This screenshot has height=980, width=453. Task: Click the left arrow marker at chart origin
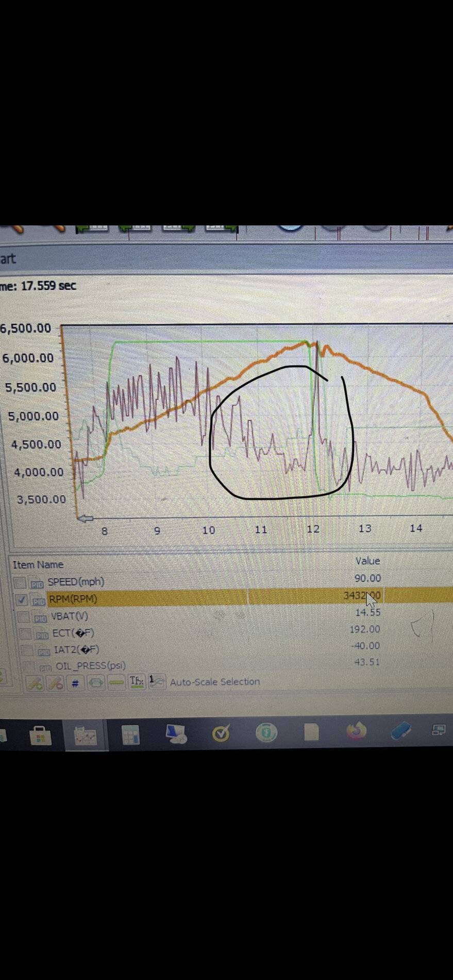click(x=85, y=518)
